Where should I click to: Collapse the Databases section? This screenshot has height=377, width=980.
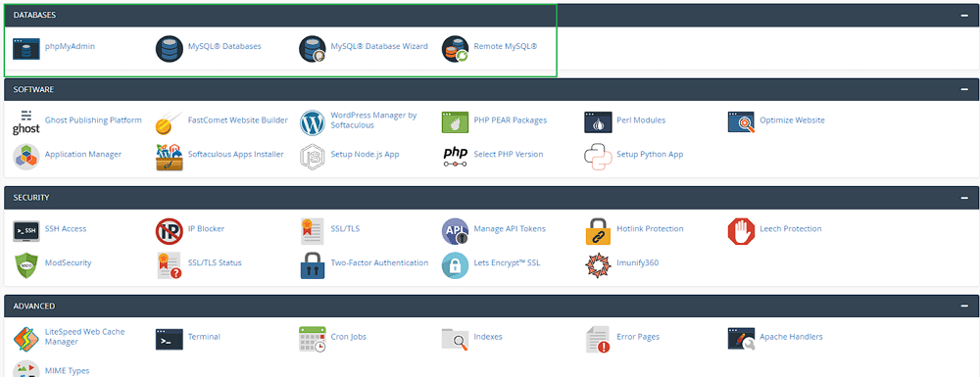(964, 16)
